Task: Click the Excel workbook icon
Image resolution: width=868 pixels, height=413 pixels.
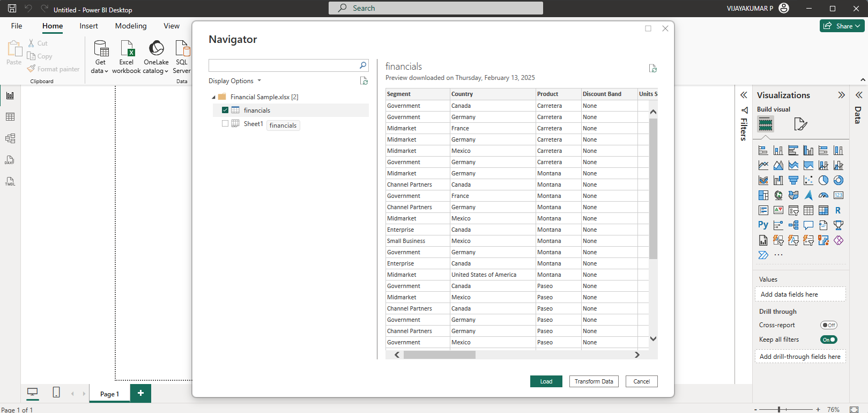Action: click(127, 56)
